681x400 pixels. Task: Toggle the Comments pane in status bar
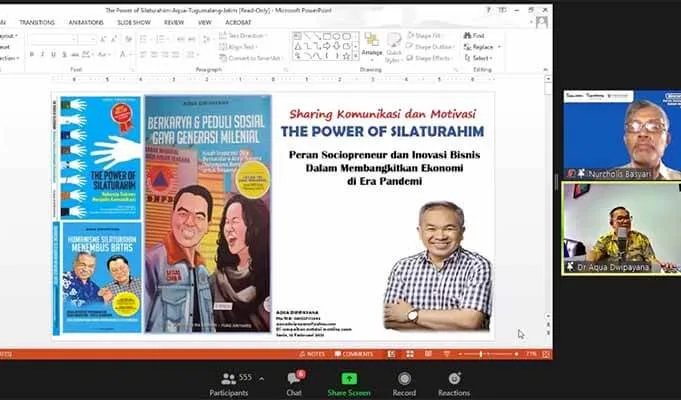point(354,354)
